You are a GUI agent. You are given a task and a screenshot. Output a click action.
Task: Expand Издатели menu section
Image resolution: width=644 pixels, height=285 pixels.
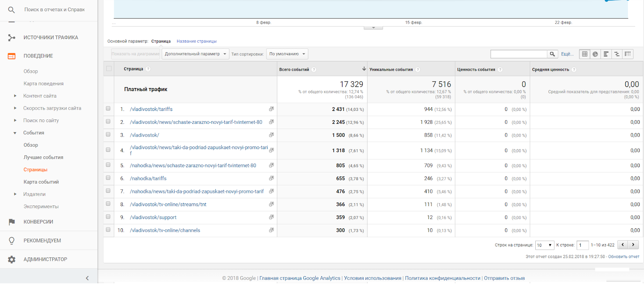15,194
